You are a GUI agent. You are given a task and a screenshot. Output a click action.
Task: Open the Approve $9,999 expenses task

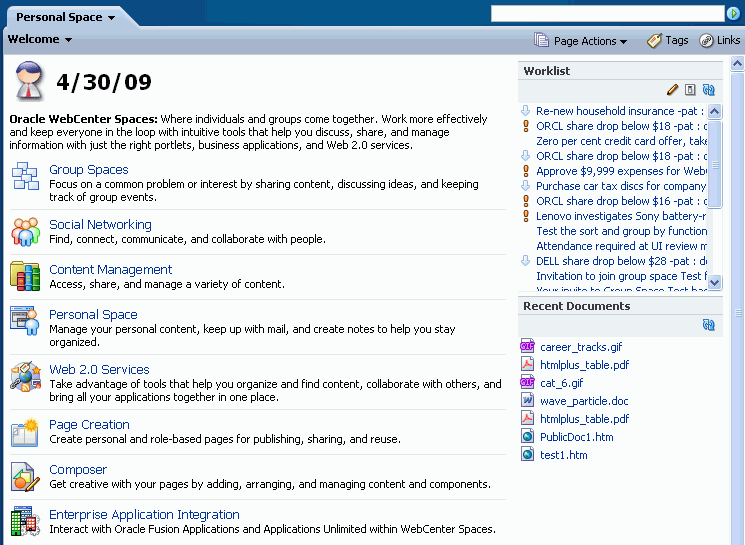[x=621, y=171]
